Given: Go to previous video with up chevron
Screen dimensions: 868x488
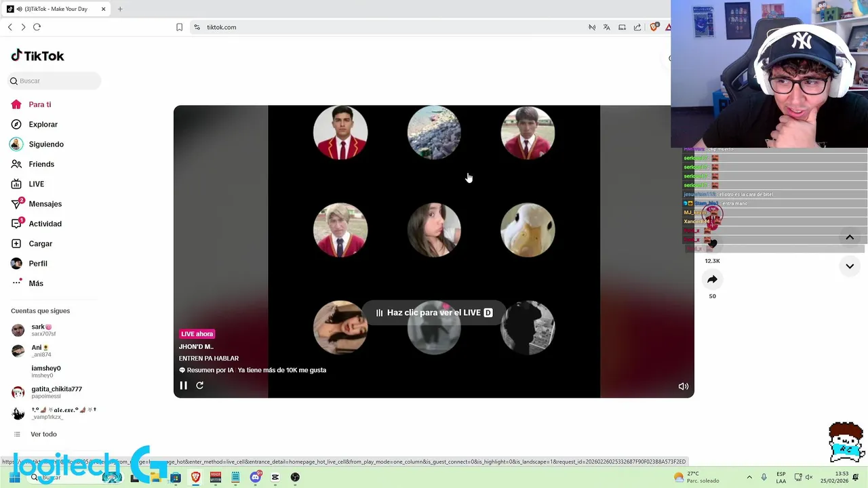Looking at the screenshot, I should (849, 237).
